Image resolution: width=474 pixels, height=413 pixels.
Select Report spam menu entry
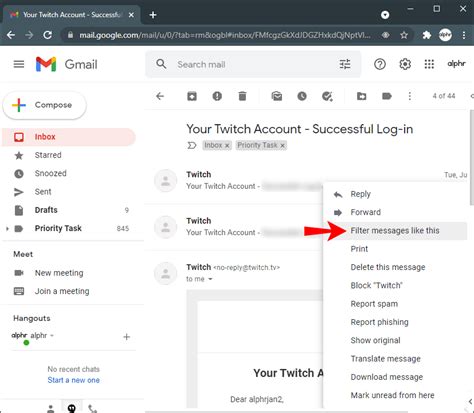pyautogui.click(x=395, y=304)
